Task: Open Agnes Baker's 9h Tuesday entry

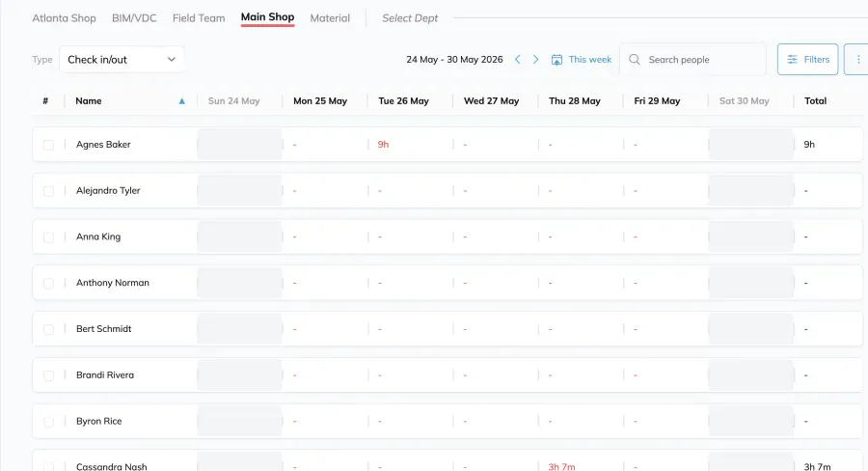Action: click(383, 144)
